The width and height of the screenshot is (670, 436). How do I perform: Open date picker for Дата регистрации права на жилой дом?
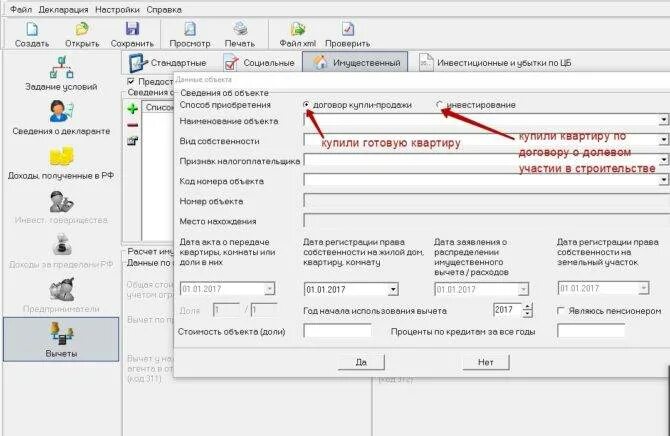pos(393,289)
